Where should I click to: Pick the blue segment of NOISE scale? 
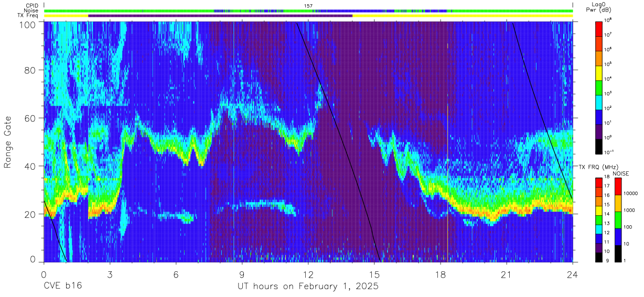[x=617, y=236]
